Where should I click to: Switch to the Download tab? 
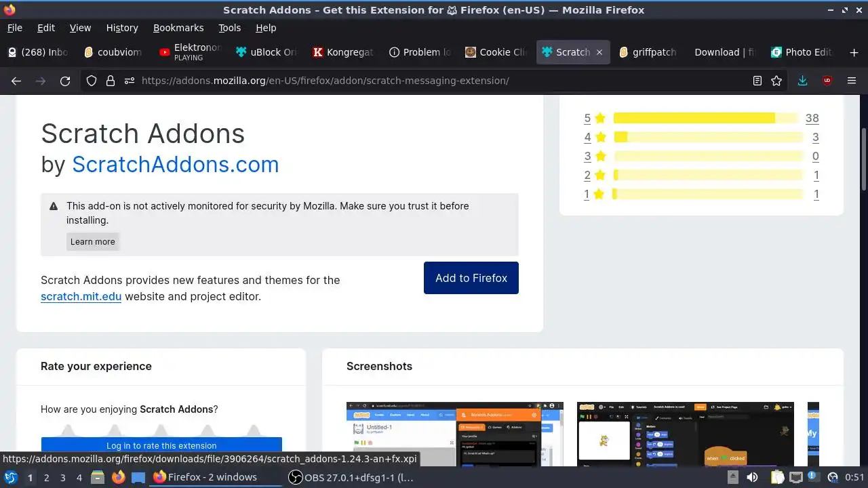[724, 52]
